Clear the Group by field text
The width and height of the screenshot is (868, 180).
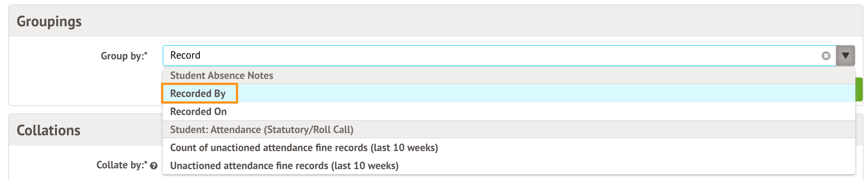click(x=826, y=56)
